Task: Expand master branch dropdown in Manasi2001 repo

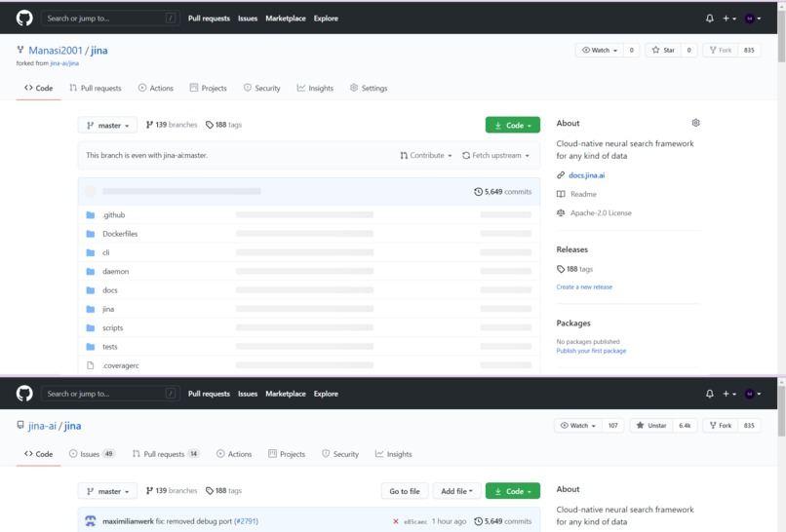Action: 108,126
